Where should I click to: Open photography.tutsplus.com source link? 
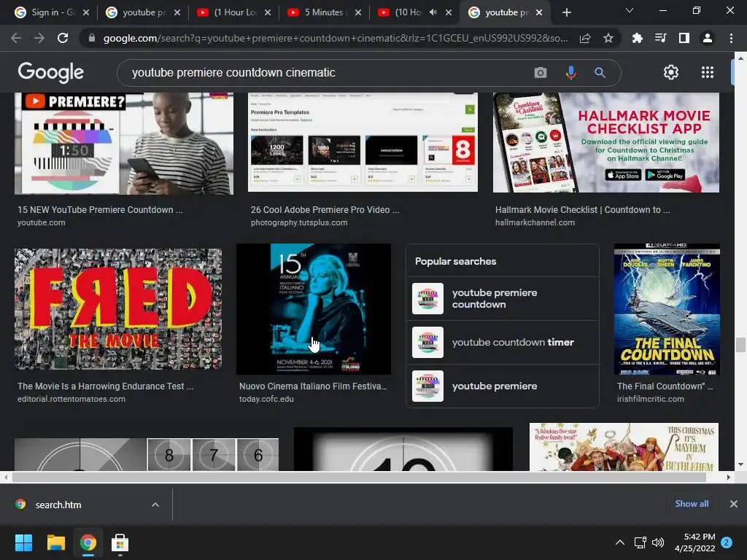298,222
